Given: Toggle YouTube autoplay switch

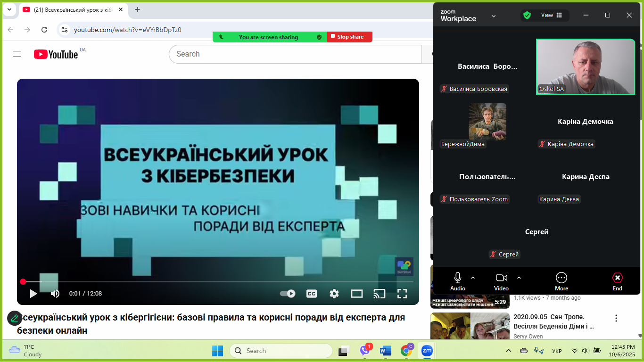Looking at the screenshot, I should (288, 294).
